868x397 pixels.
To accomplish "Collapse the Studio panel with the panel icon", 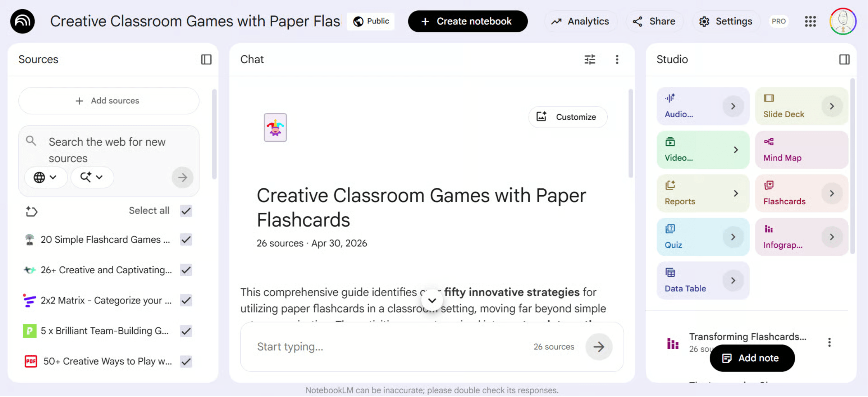I will tap(844, 59).
